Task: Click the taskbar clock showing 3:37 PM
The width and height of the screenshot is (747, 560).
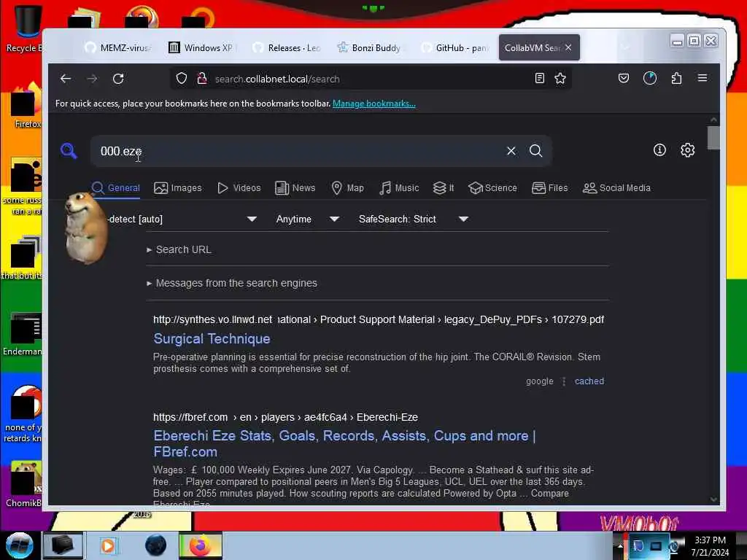Action: pyautogui.click(x=710, y=546)
